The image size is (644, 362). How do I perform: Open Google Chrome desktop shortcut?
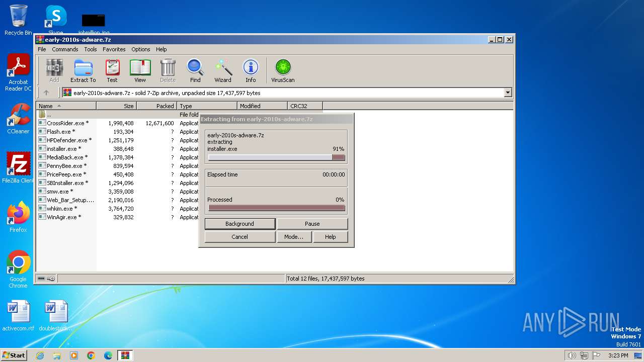click(x=18, y=269)
